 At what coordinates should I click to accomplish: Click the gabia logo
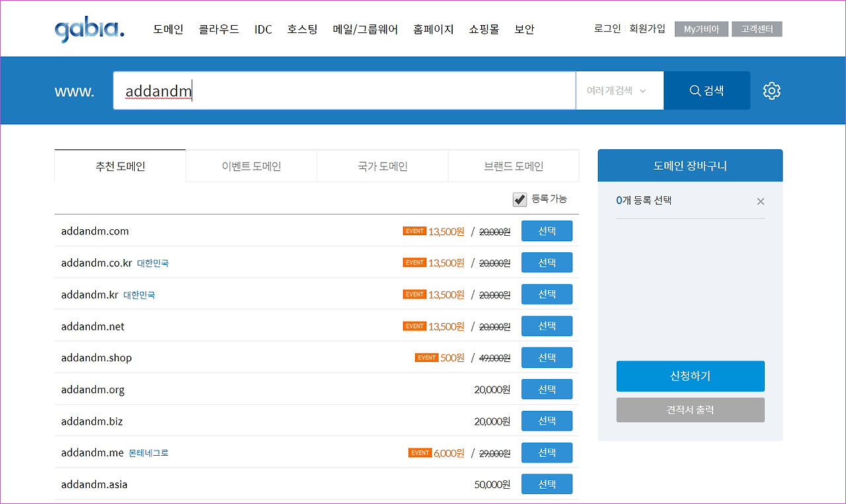[89, 29]
